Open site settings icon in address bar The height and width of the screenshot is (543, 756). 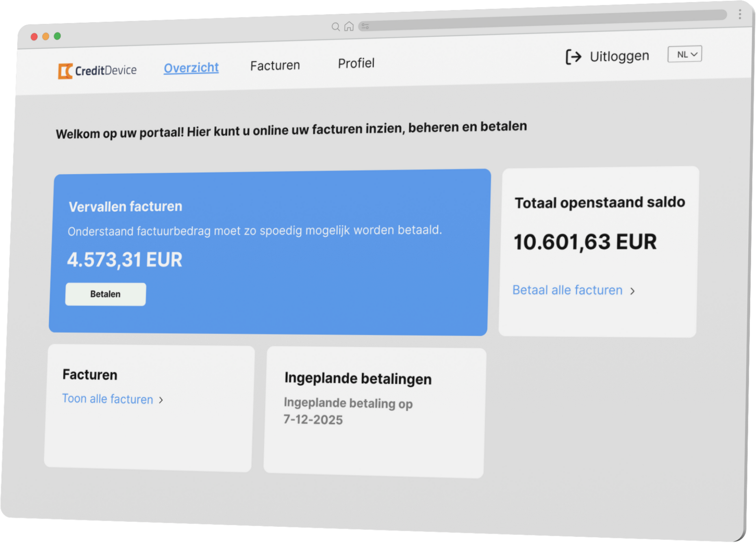(x=365, y=26)
